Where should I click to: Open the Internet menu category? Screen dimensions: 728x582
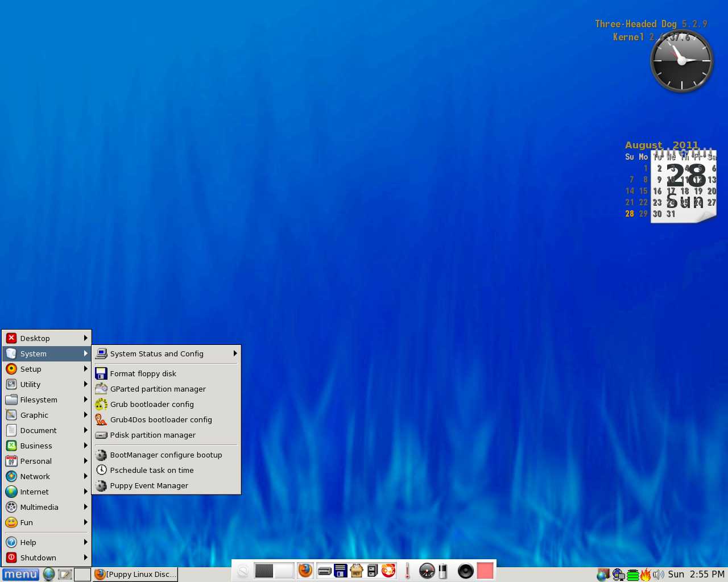pos(47,492)
